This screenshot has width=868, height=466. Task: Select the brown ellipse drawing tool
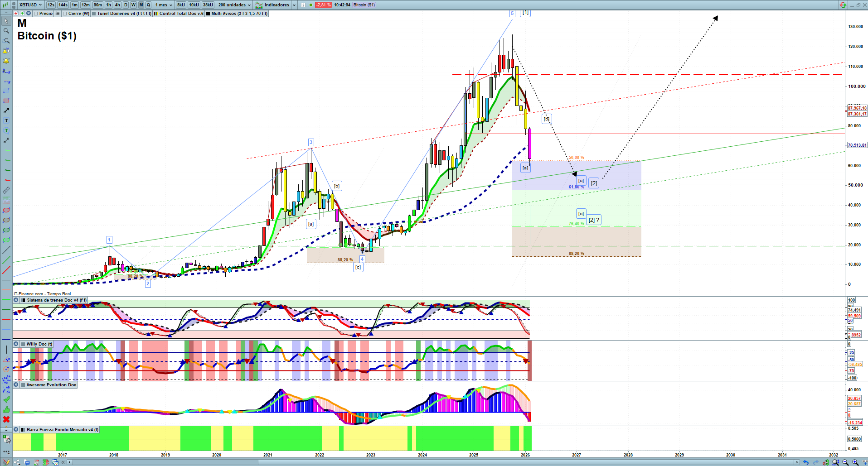(x=6, y=220)
